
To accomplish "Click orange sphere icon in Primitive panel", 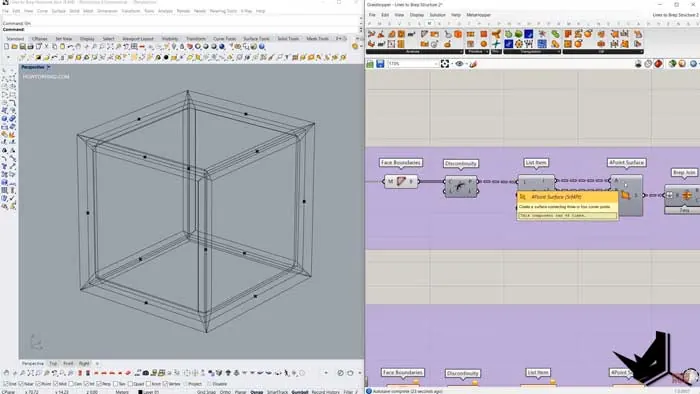I will pyautogui.click(x=483, y=44).
